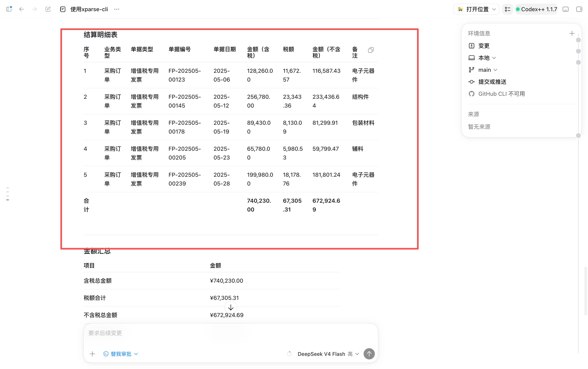
Task: Jump to latest with the down arrow button
Action: click(x=231, y=307)
